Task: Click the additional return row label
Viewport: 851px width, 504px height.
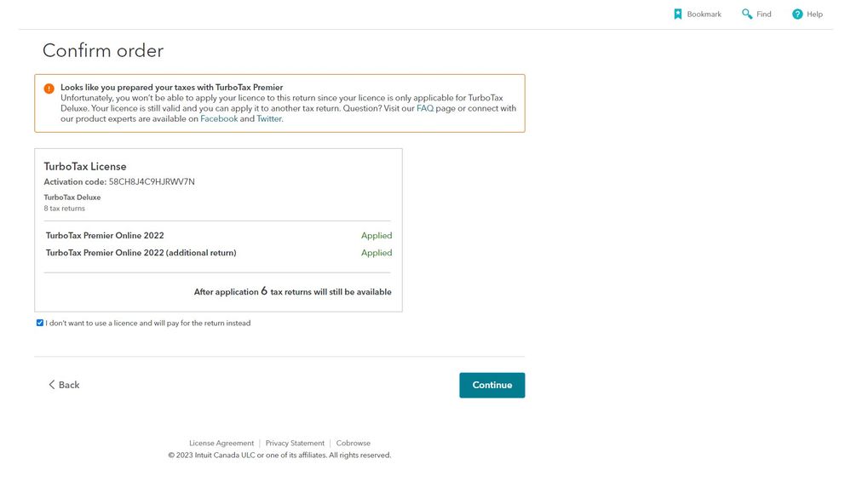Action: point(141,253)
